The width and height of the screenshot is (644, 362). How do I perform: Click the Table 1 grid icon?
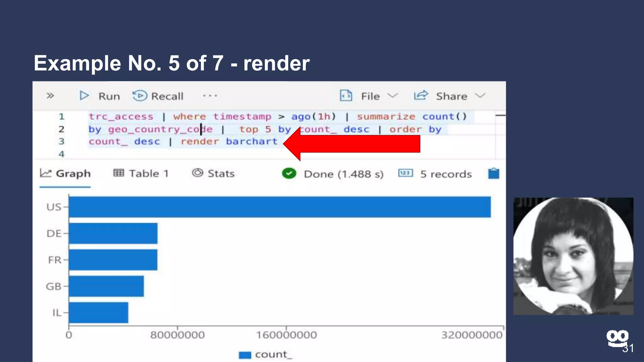point(119,173)
